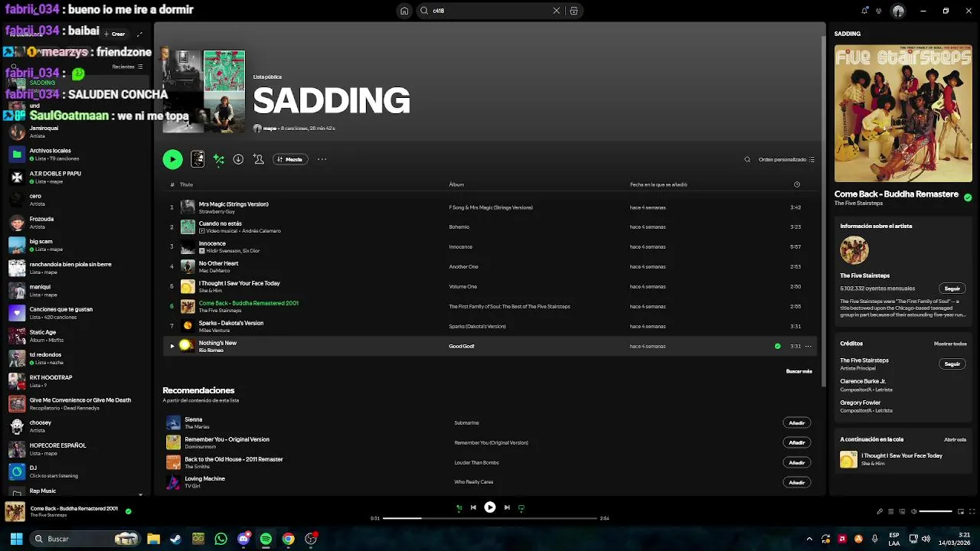
Task: Open album link Volume One
Action: 462,286
